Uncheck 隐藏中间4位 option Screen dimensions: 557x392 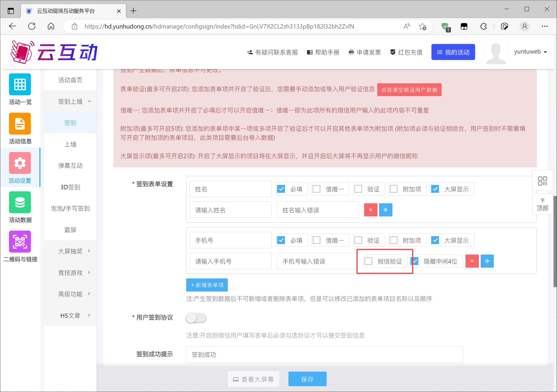point(415,261)
